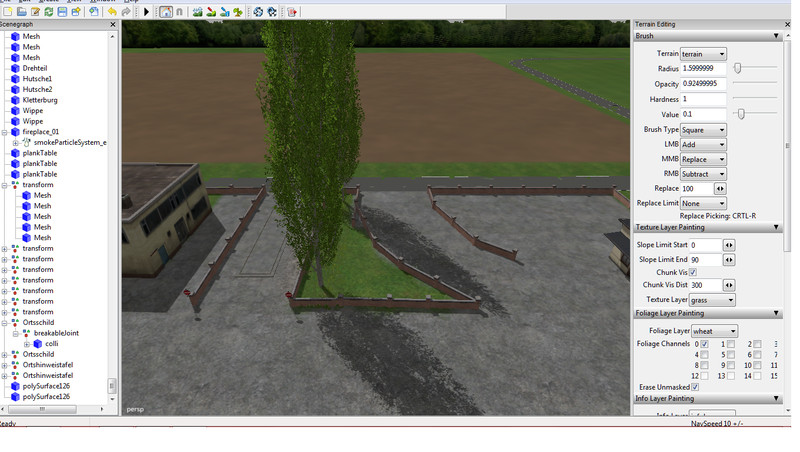This screenshot has height=452, width=800.
Task: Click the blue document import icon
Action: point(94,11)
